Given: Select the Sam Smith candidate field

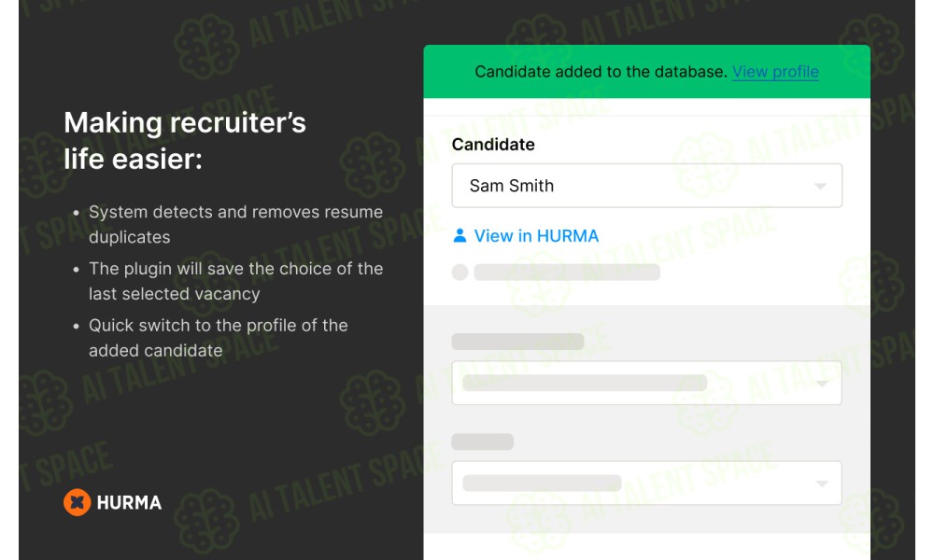Looking at the screenshot, I should tap(647, 186).
